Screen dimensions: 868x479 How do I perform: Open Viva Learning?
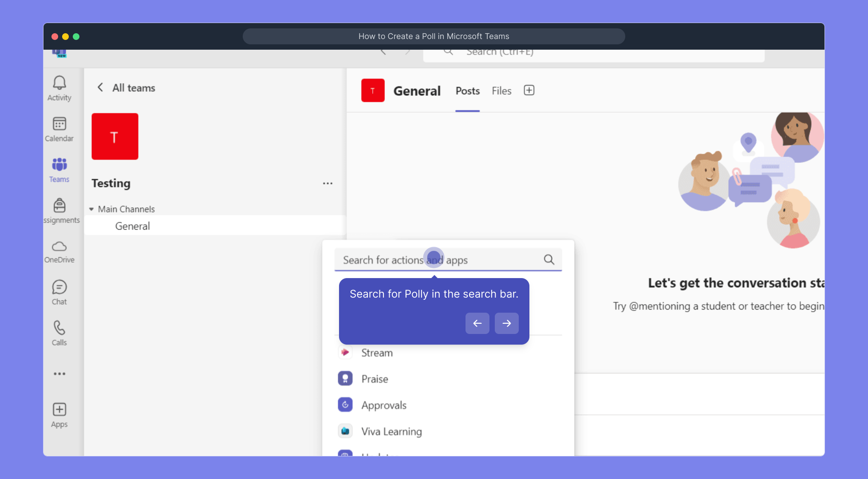coord(391,431)
